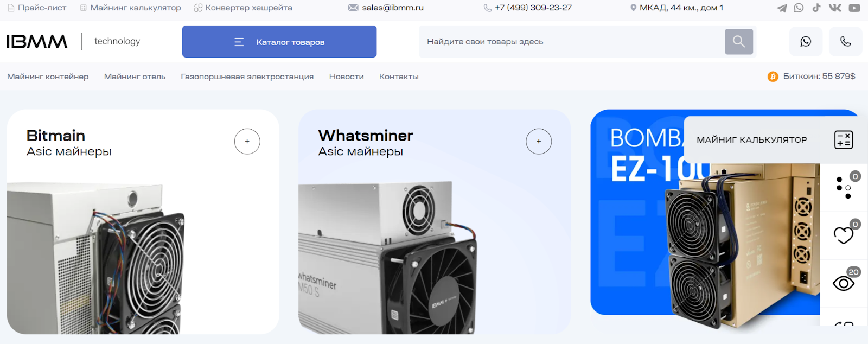This screenshot has width=868, height=344.
Task: Click the Whatsminer M50S miner image
Action: (388, 258)
